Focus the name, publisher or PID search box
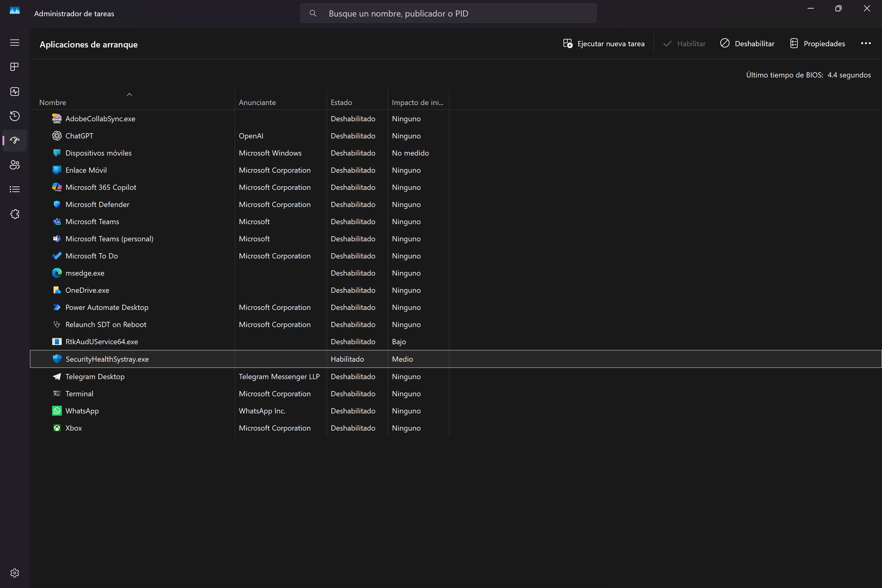The image size is (882, 588). [448, 13]
